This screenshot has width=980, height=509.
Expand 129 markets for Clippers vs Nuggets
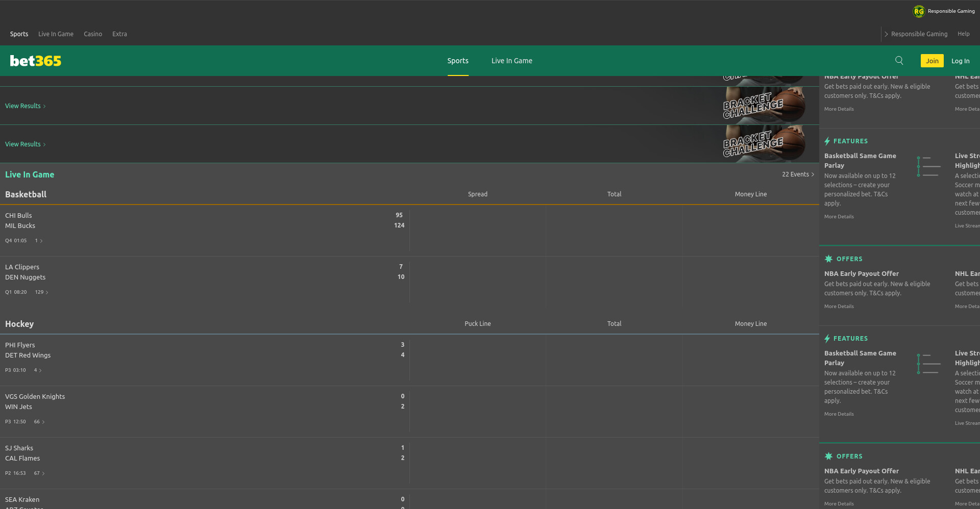click(41, 292)
